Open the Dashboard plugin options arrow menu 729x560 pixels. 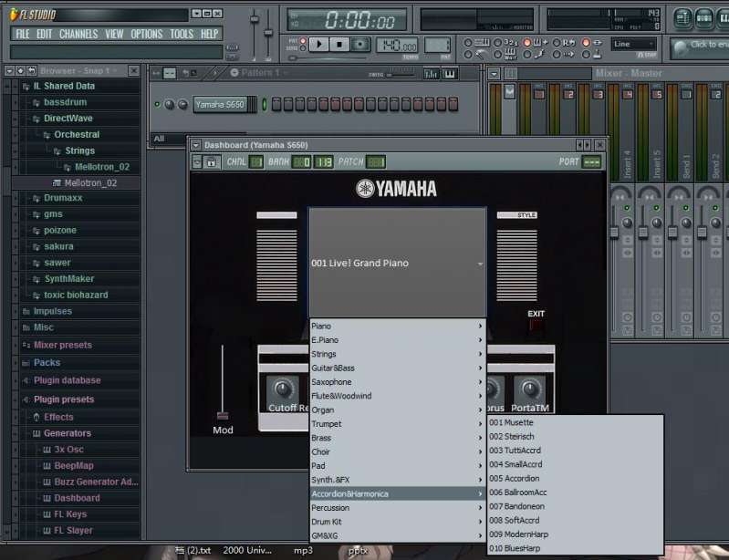(x=198, y=162)
